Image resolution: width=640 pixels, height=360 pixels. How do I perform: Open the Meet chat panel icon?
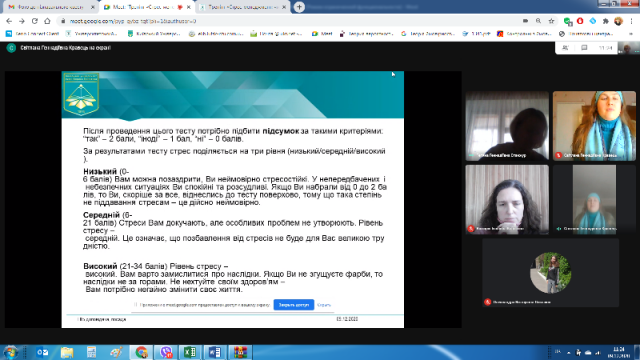(x=584, y=48)
